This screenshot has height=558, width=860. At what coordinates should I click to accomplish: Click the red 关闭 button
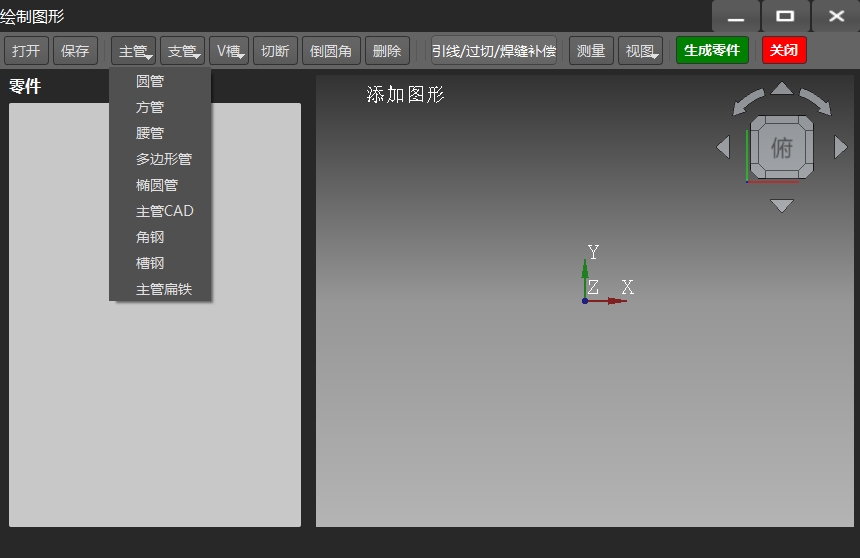pyautogui.click(x=784, y=50)
